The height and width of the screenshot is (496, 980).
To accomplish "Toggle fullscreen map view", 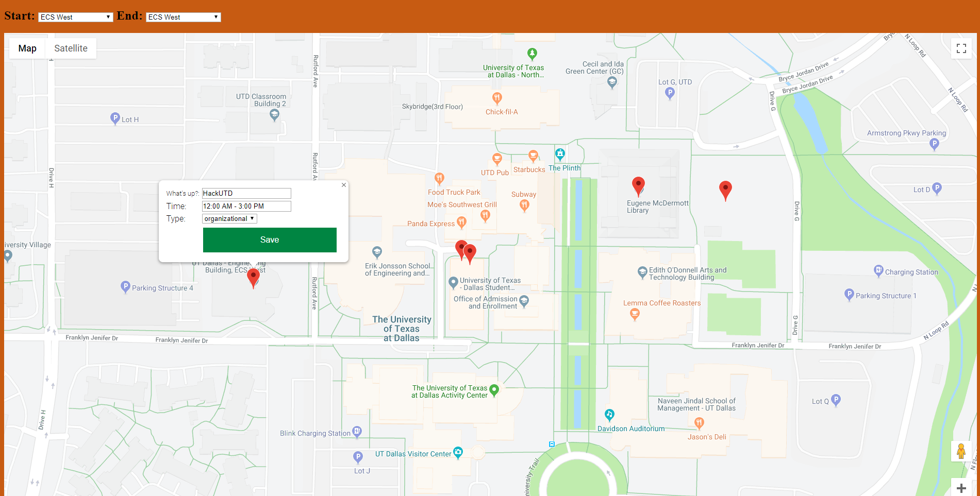I will point(961,48).
